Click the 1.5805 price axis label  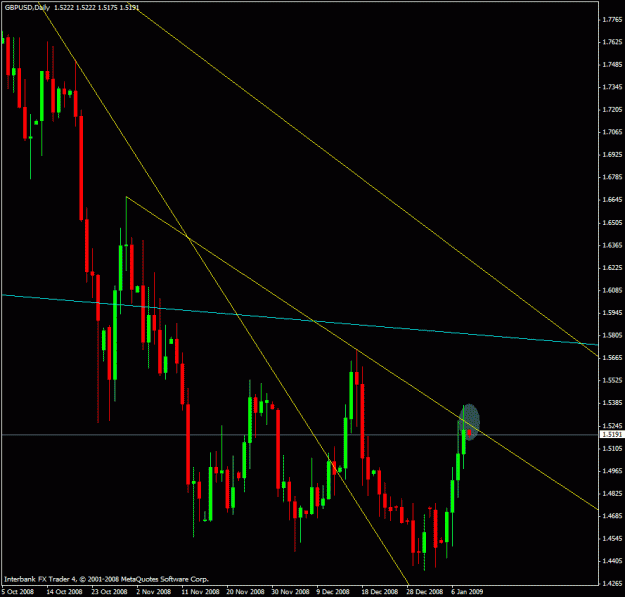[x=612, y=335]
